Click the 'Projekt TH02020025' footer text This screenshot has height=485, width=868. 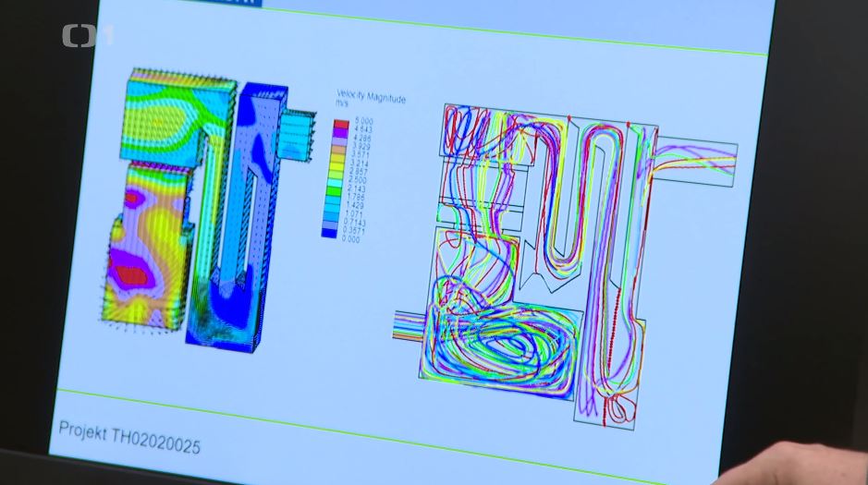coord(129,438)
